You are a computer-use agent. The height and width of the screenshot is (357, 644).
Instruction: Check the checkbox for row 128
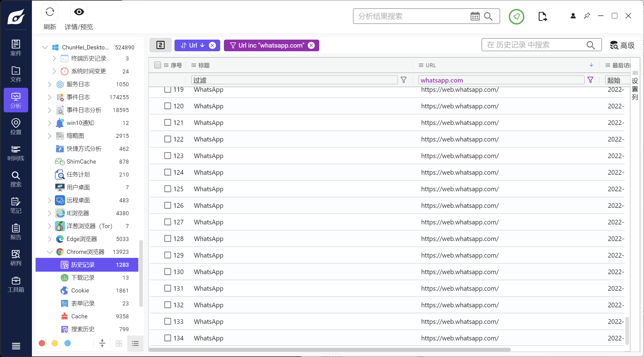167,239
